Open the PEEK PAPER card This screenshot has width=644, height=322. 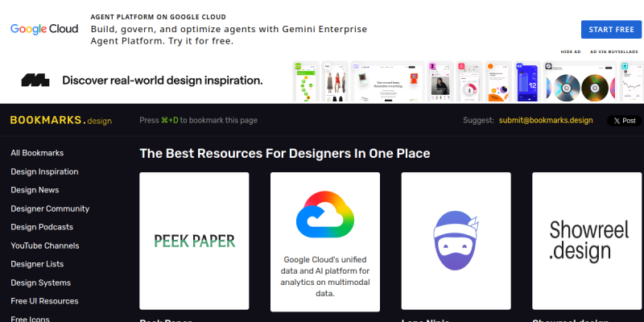point(194,241)
